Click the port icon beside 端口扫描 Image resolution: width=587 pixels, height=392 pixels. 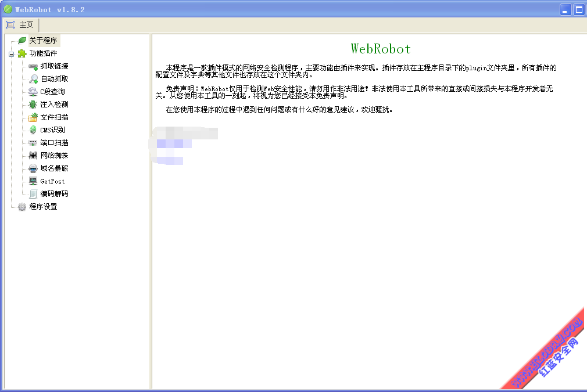33,142
